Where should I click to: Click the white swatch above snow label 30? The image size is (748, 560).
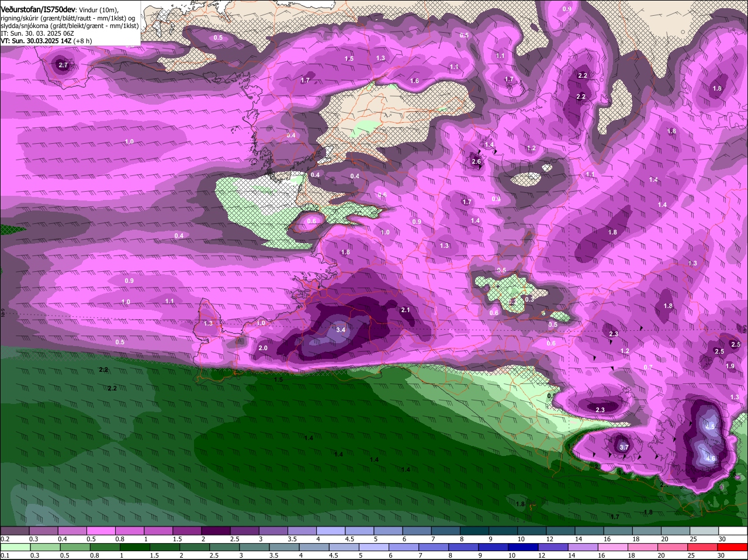click(733, 531)
